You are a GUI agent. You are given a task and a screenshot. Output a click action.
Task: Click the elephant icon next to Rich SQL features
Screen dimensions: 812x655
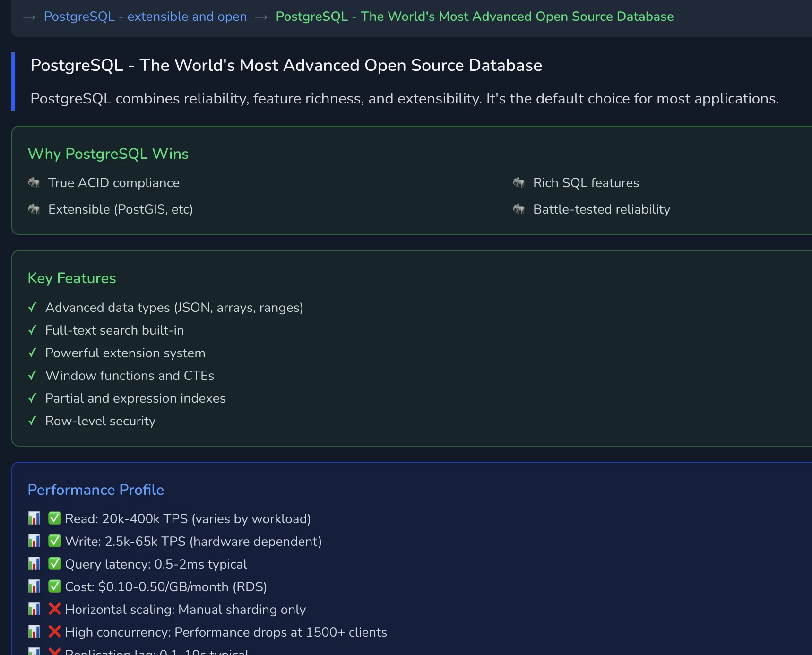coord(519,183)
